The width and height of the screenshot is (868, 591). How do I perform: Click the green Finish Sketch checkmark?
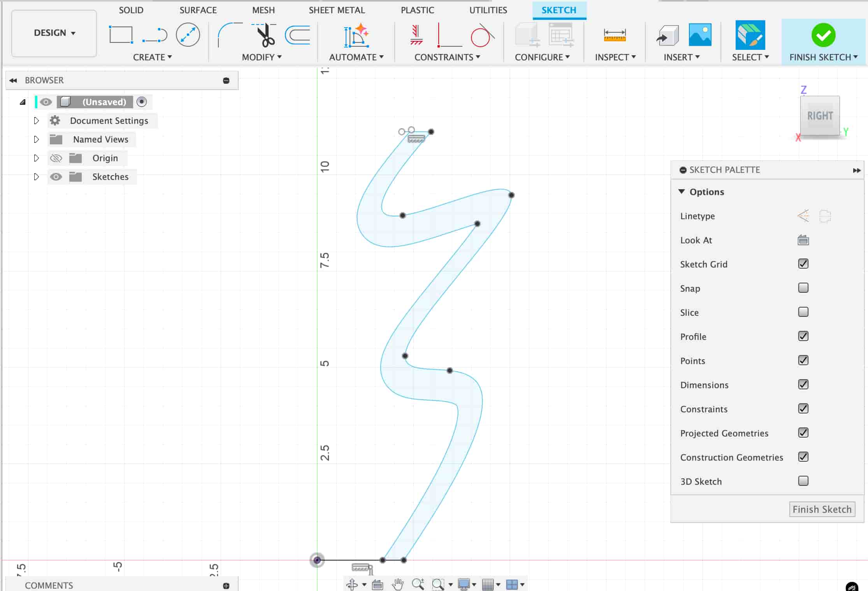tap(823, 35)
